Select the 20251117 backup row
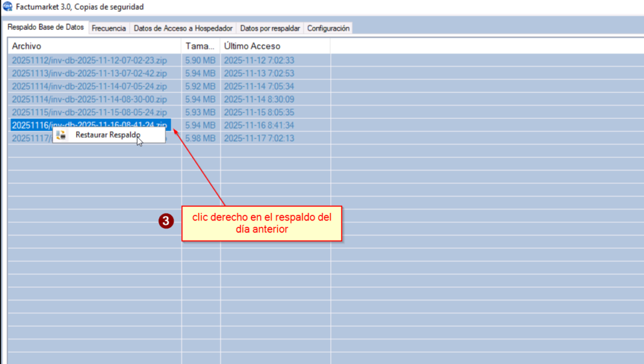 point(28,138)
